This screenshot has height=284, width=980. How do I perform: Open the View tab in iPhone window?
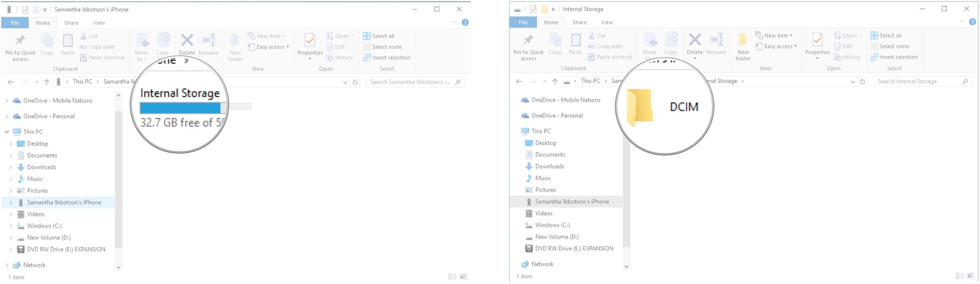pos(99,23)
